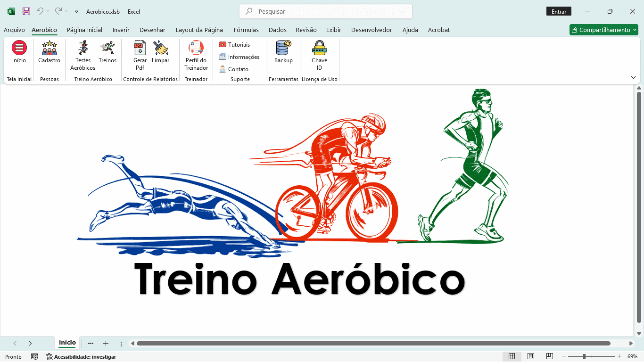Viewport: 644px width, 362px height.
Task: Select the Aerobico ribbon tab
Action: point(44,30)
